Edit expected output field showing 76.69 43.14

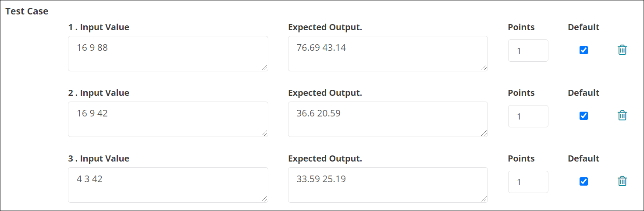pyautogui.click(x=388, y=53)
